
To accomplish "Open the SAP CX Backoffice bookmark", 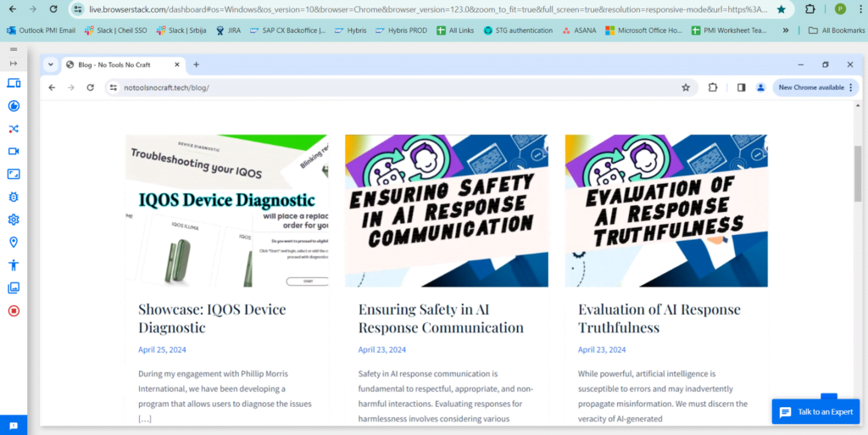I will click(x=287, y=31).
